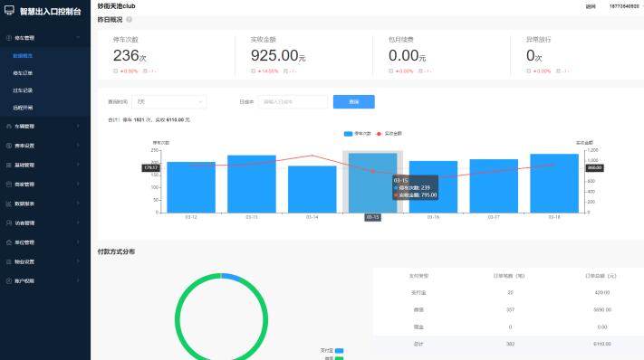Toggle the 停车次数 series in chart legend
This screenshot has height=360, width=644.
[357, 134]
